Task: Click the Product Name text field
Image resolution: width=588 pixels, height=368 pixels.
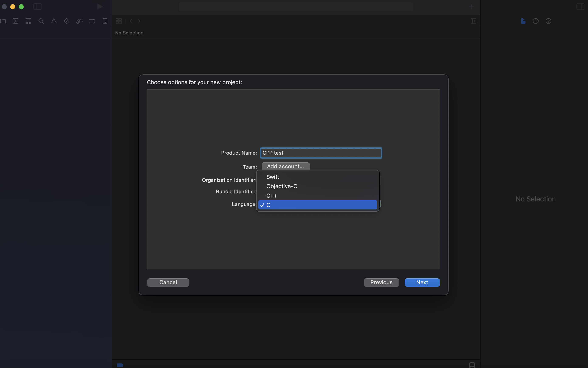Action: tap(321, 153)
